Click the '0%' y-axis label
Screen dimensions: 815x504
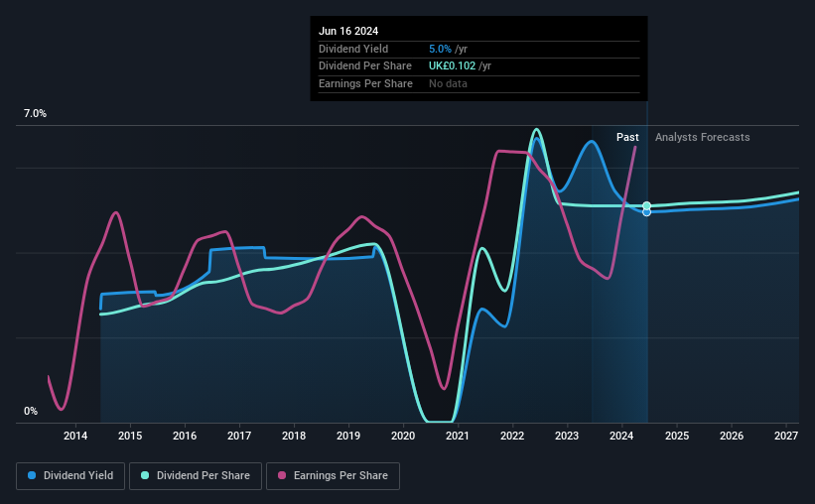point(31,411)
